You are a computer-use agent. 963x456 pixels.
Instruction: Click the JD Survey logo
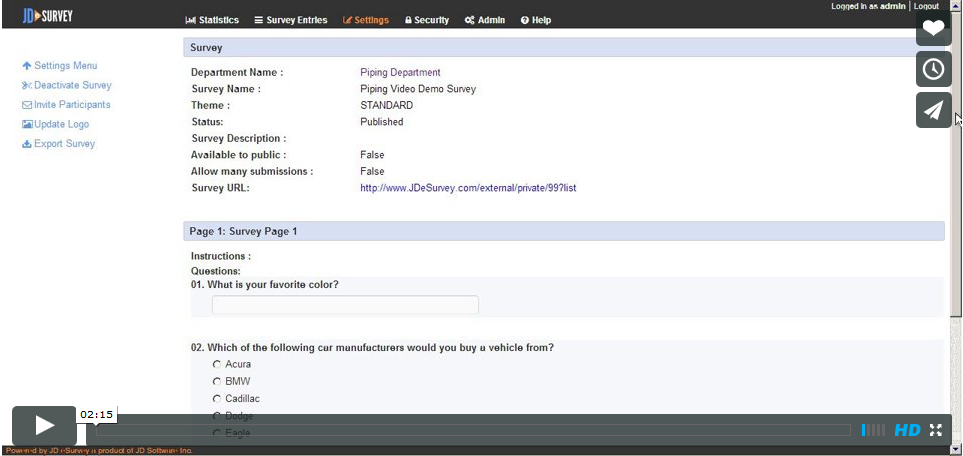(48, 17)
